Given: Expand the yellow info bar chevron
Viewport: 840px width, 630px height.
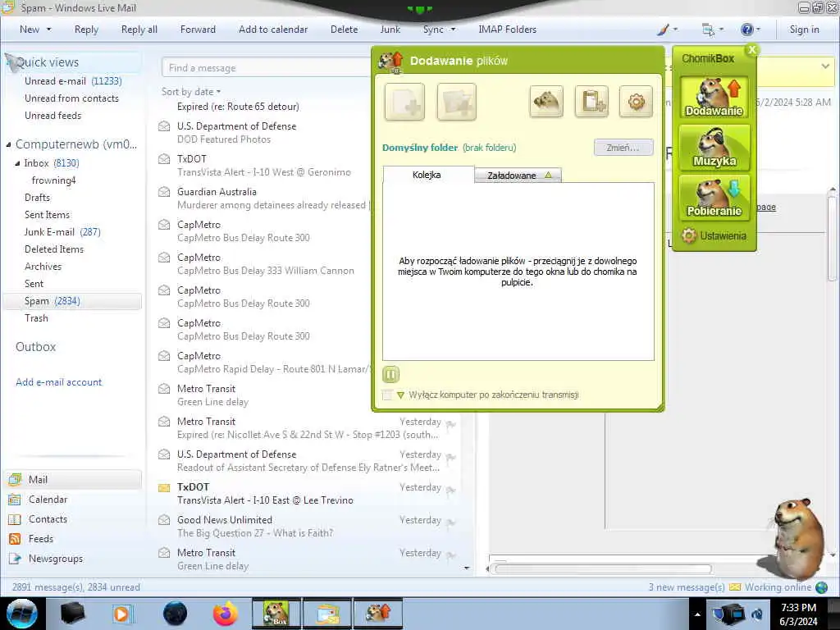Looking at the screenshot, I should (x=825, y=66).
